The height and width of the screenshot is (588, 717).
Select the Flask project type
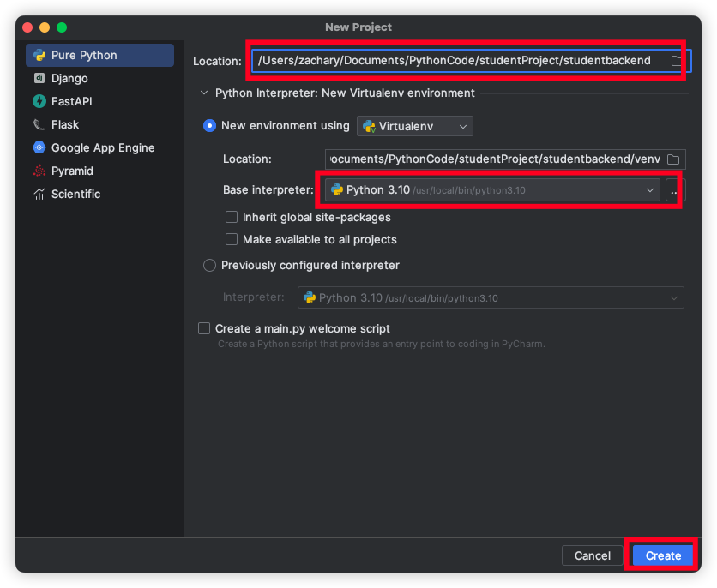tap(99, 125)
